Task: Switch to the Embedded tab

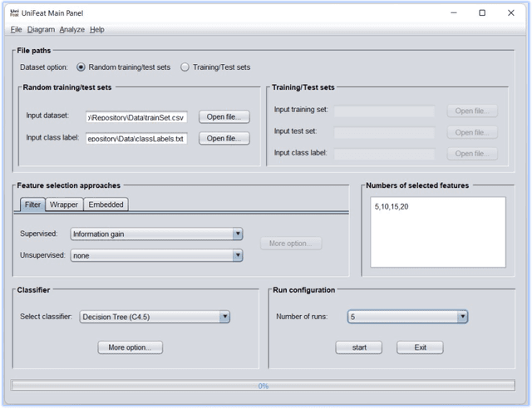Action: (106, 204)
